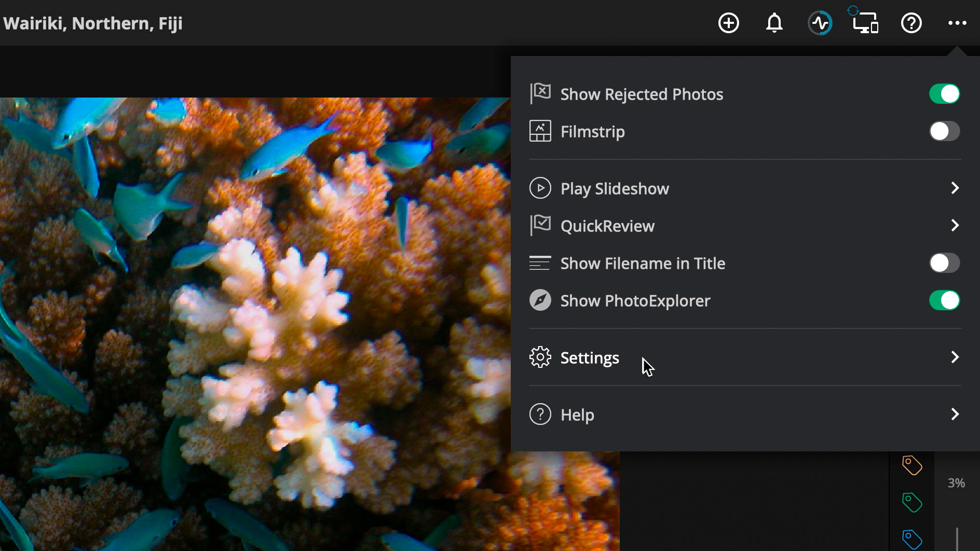Image resolution: width=980 pixels, height=551 pixels.
Task: Expand QuickReview submenu chevron
Action: [x=955, y=225]
